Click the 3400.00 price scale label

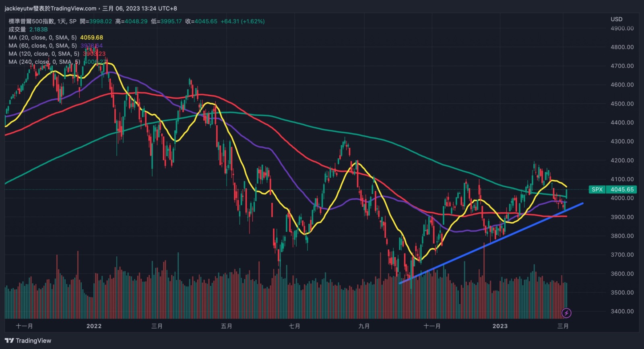[x=622, y=311]
